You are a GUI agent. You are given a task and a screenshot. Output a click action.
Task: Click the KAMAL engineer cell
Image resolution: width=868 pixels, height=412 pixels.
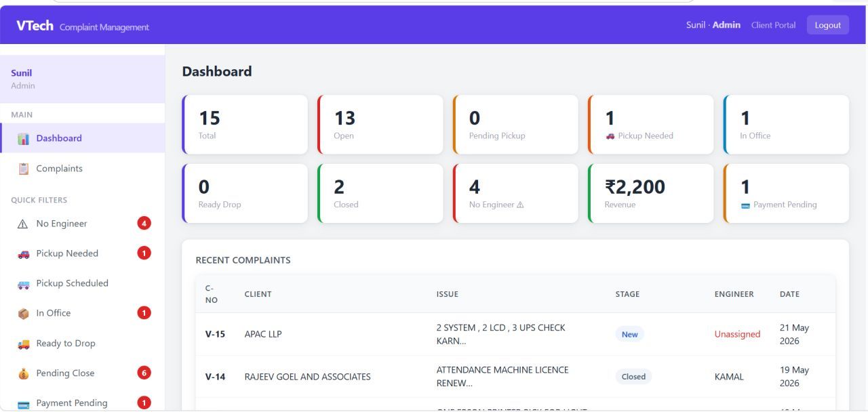pos(729,377)
